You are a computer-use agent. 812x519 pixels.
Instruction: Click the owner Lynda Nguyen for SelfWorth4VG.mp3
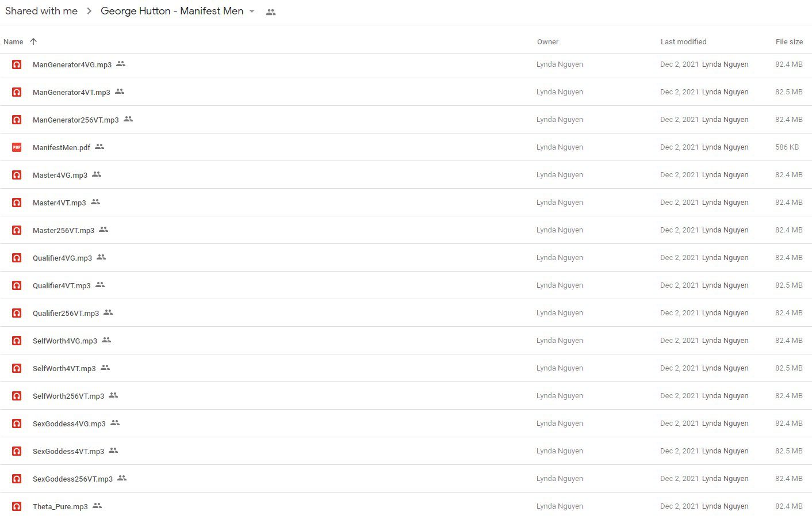coord(560,341)
